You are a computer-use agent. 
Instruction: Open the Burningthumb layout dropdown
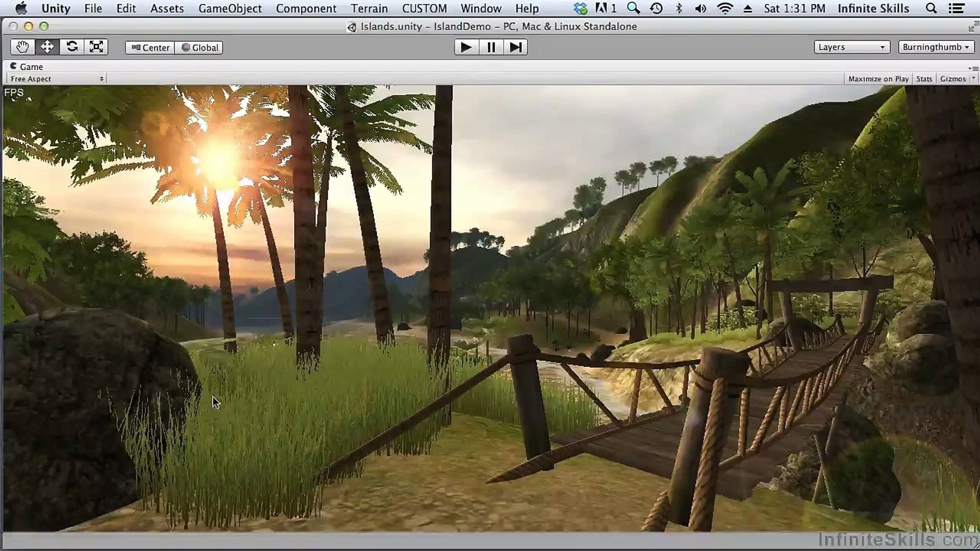point(936,47)
